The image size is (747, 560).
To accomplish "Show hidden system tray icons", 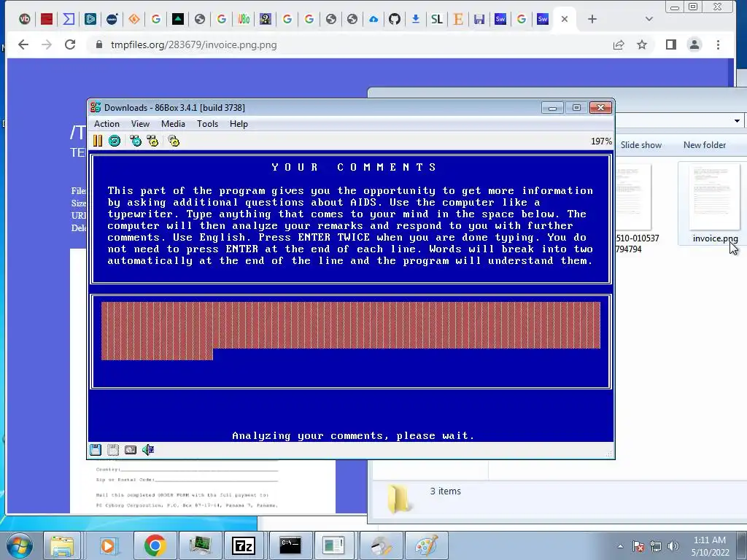I will tap(620, 546).
